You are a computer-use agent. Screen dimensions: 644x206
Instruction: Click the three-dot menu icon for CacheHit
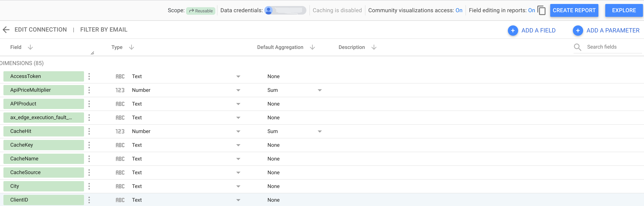coord(89,131)
